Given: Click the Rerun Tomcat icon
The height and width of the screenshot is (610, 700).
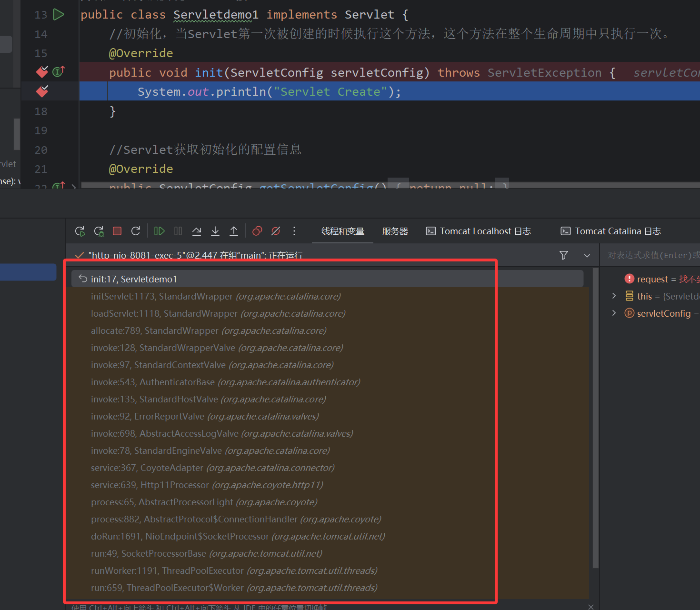Looking at the screenshot, I should tap(80, 231).
